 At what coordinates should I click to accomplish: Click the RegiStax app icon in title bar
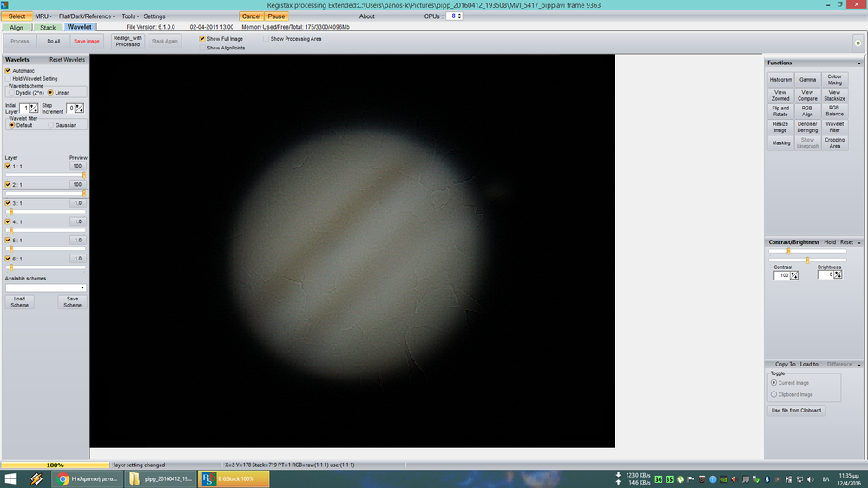click(x=5, y=5)
